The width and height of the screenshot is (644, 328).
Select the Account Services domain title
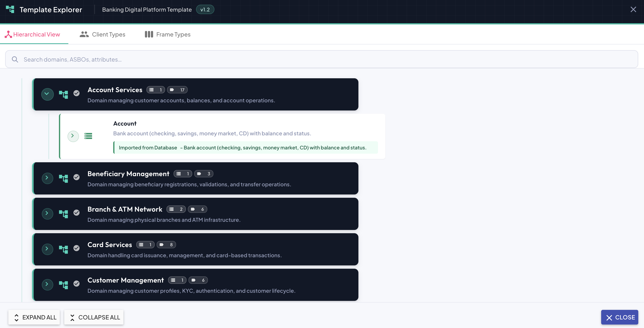115,90
